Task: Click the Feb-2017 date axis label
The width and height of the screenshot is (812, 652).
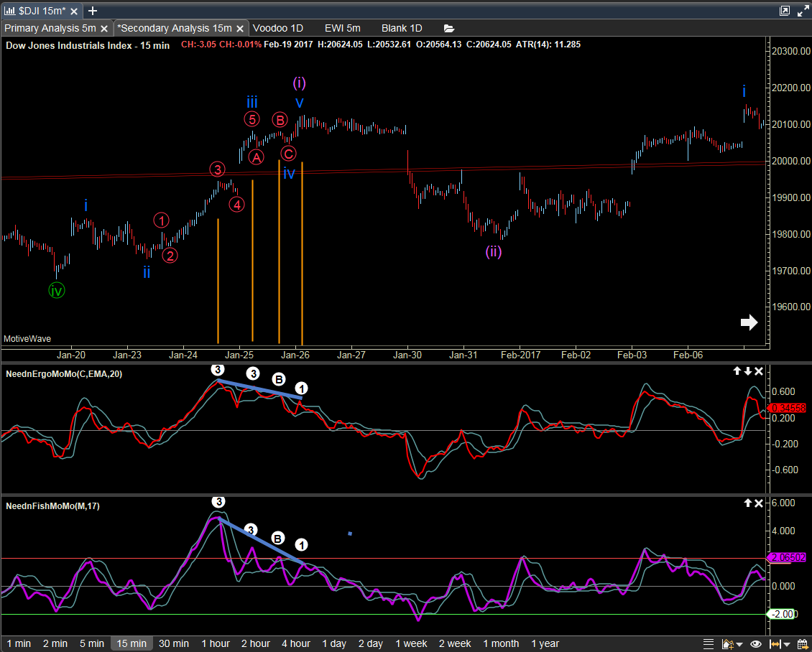Action: [x=521, y=355]
